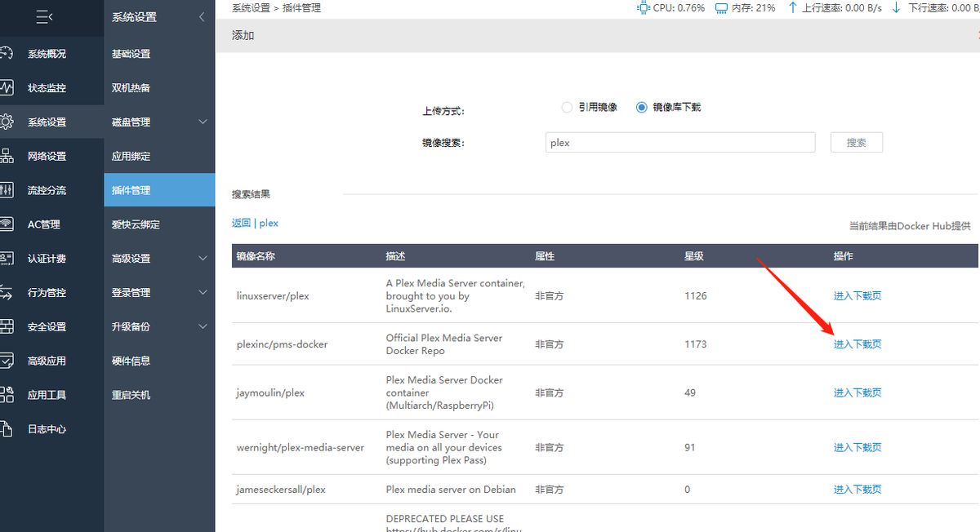Expand the 升级备份 submenu chevron
980x532 pixels.
(x=203, y=326)
